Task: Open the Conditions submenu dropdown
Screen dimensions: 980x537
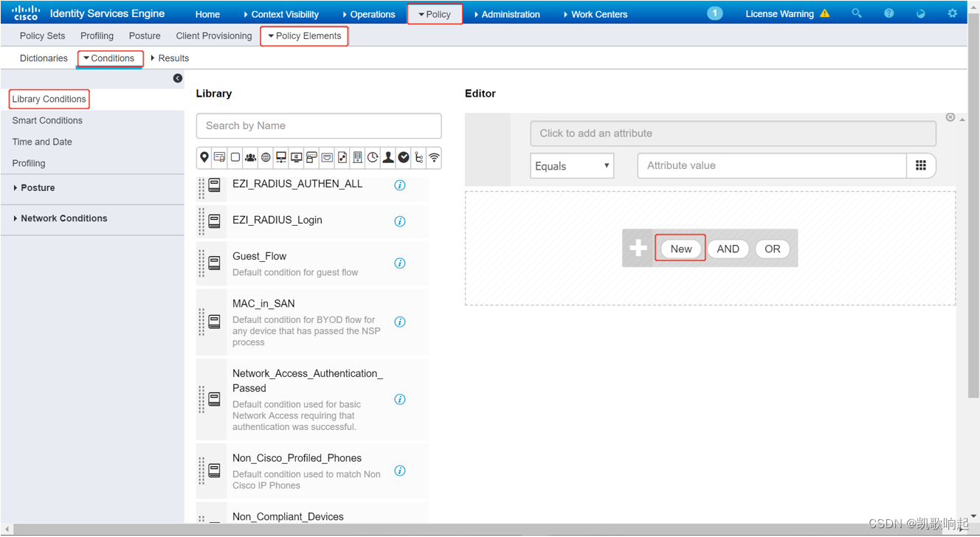Action: coord(109,58)
